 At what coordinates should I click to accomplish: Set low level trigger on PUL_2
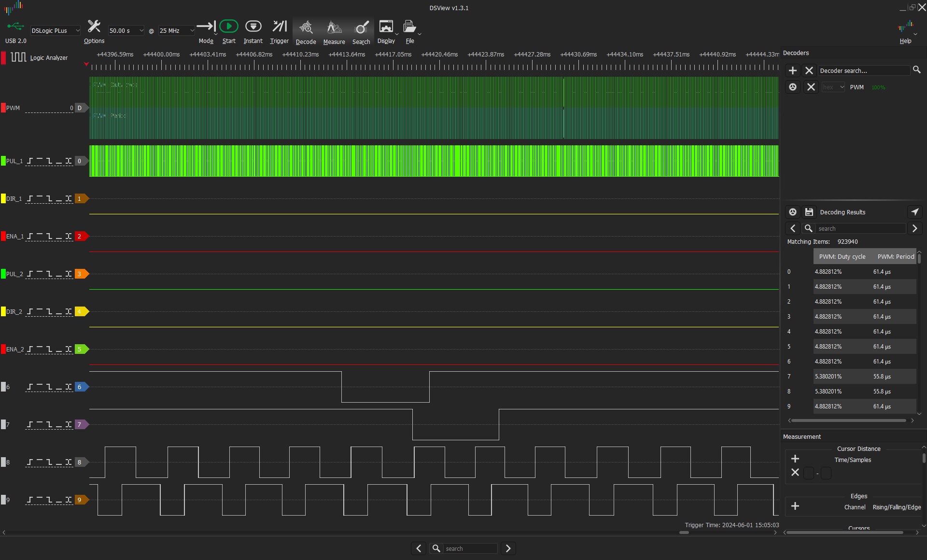59,274
